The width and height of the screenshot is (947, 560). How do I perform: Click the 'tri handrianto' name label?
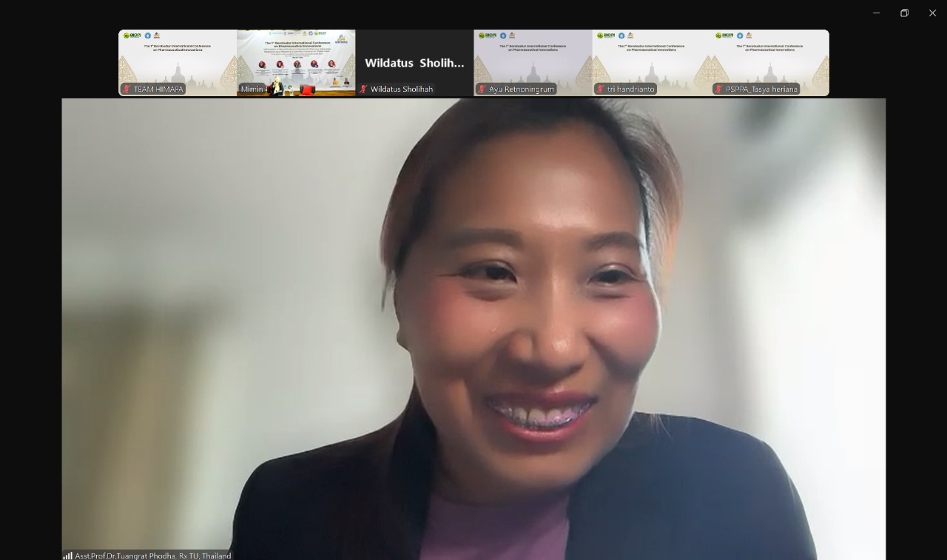[x=631, y=89]
